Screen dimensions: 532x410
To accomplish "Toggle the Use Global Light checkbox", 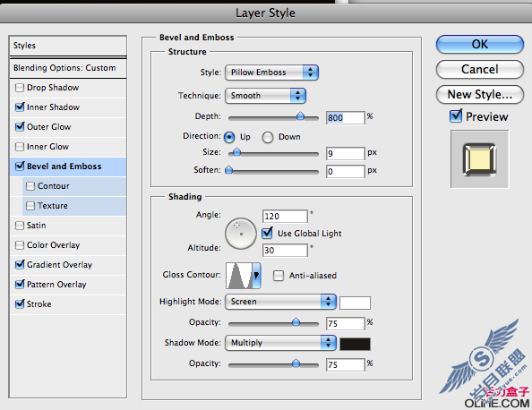I will pyautogui.click(x=268, y=233).
